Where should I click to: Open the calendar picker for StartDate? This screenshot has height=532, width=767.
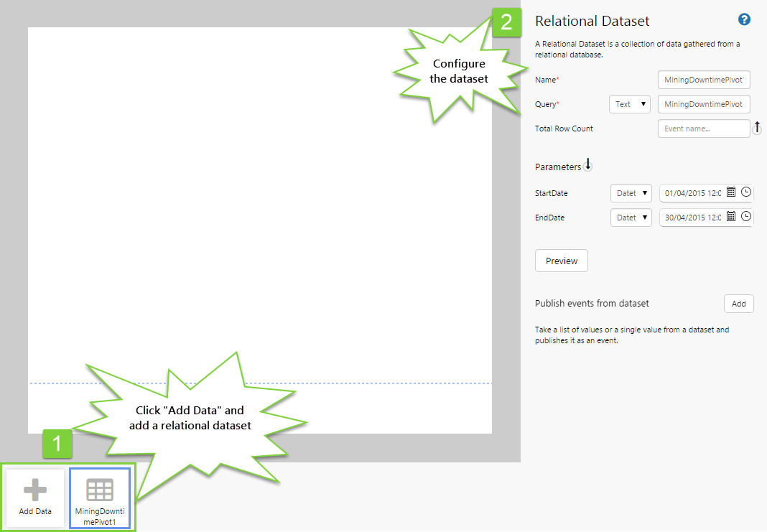click(731, 192)
